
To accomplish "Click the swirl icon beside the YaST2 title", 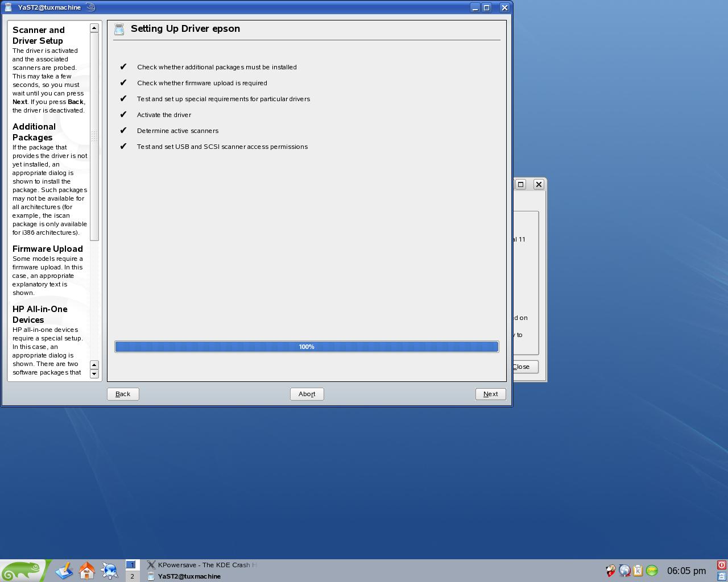I will [90, 7].
